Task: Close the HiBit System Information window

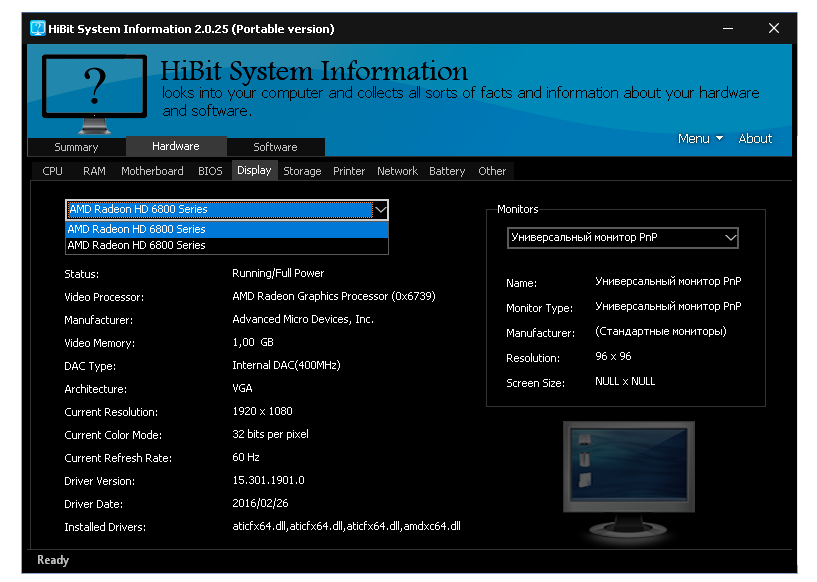Action: [774, 28]
